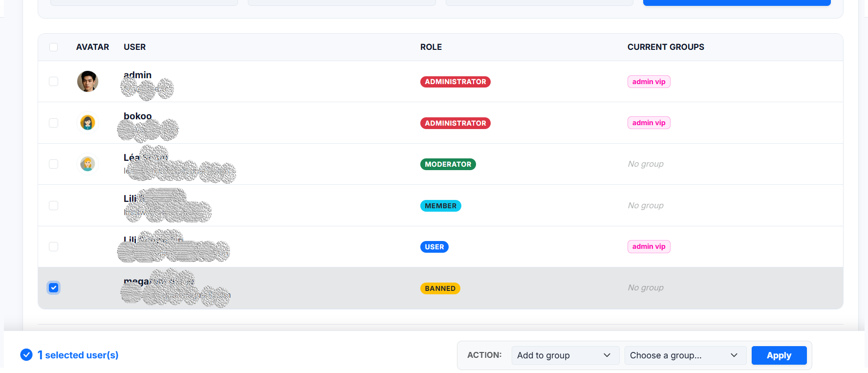Screen dimensions: 868x373
Task: Click the admin user avatar photo
Action: pyautogui.click(x=87, y=81)
